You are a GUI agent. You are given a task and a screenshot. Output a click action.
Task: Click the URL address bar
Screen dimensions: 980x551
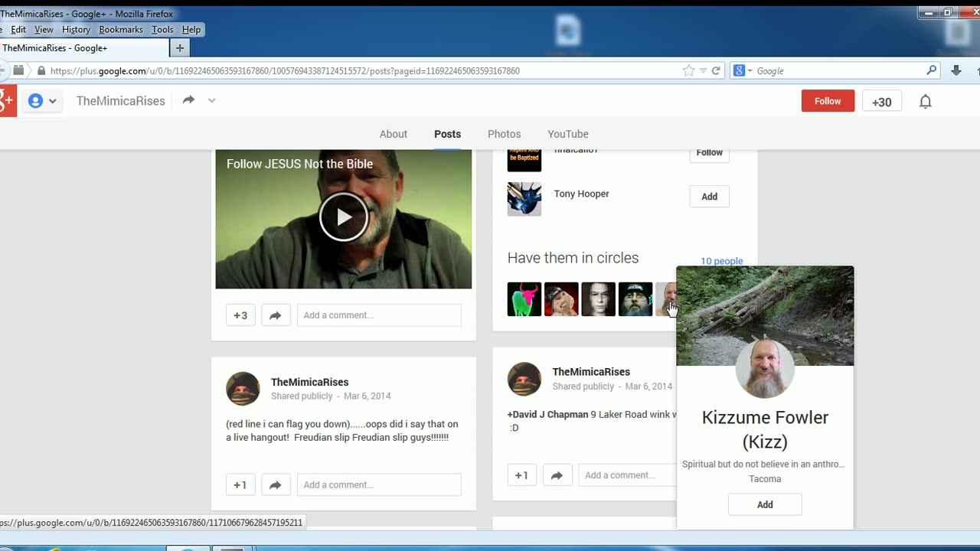[x=364, y=70]
